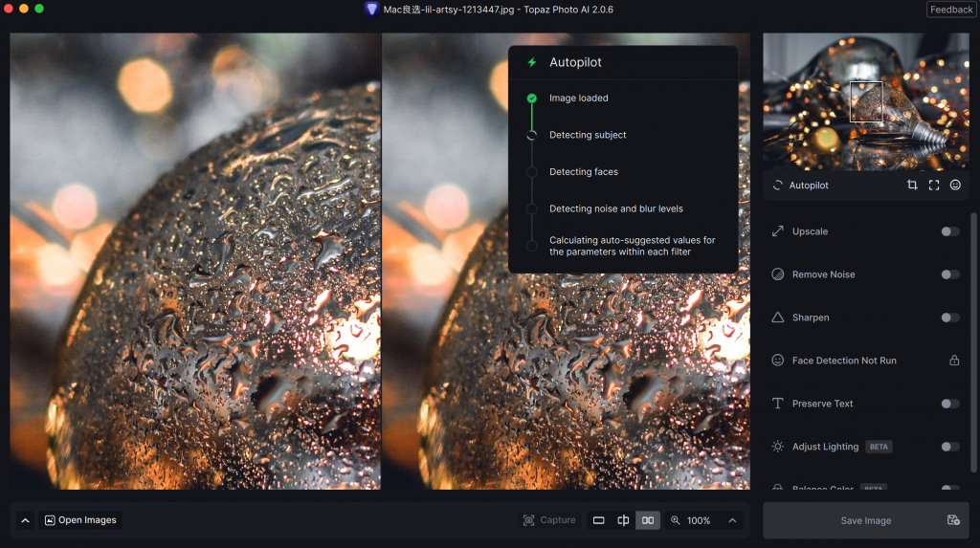Click the navigator thumbnail preview
The width and height of the screenshot is (980, 548).
coord(865,101)
